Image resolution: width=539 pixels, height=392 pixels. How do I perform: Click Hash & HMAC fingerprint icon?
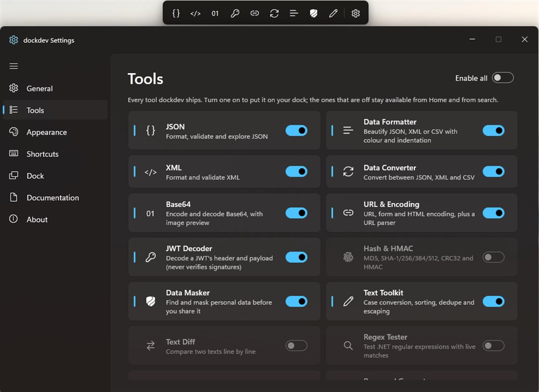pyautogui.click(x=348, y=257)
